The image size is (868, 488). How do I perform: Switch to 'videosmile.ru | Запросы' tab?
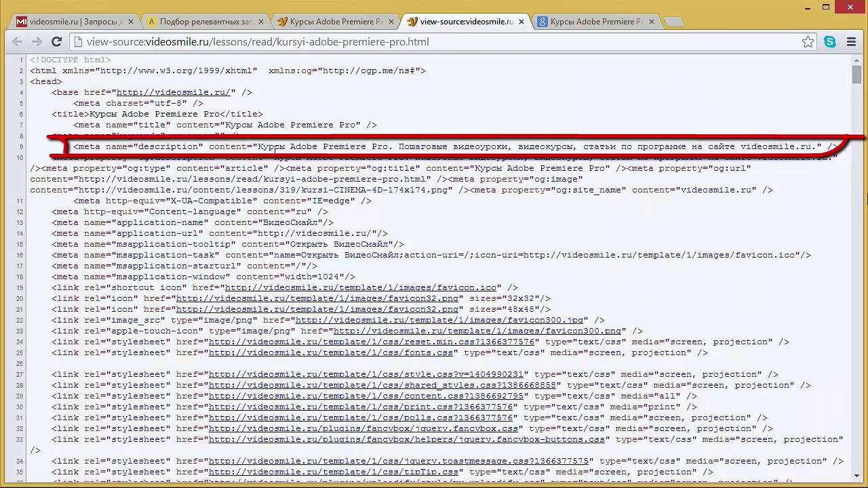[x=68, y=22]
